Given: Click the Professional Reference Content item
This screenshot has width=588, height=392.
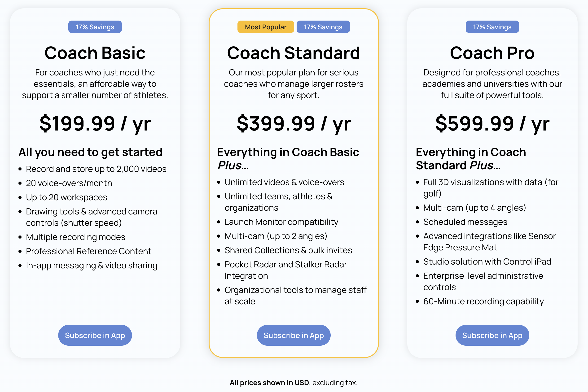Looking at the screenshot, I should 88,251.
